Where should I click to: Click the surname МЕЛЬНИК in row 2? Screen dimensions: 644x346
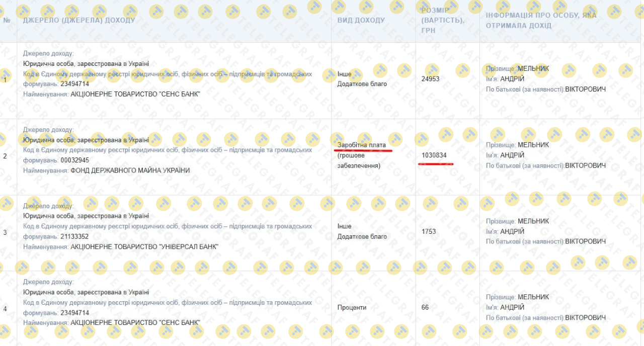533,145
